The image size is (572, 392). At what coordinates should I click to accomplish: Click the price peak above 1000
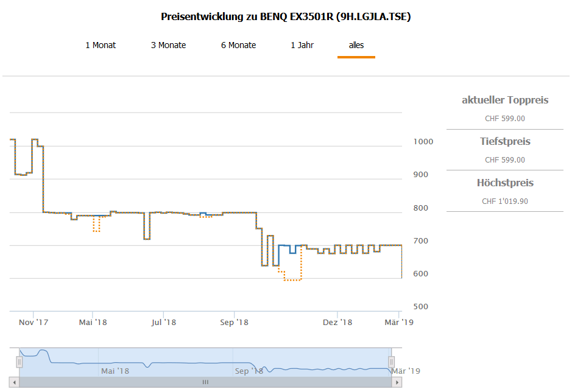pyautogui.click(x=35, y=139)
